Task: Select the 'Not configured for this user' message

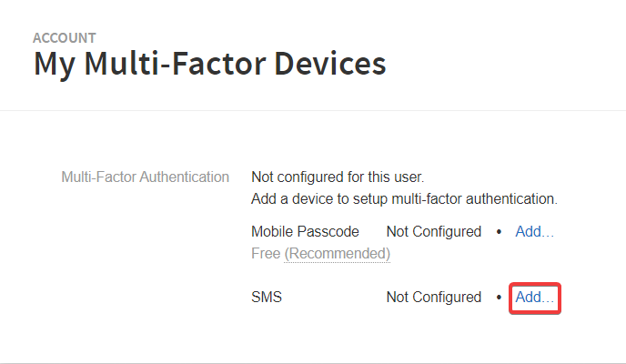Action: [338, 177]
